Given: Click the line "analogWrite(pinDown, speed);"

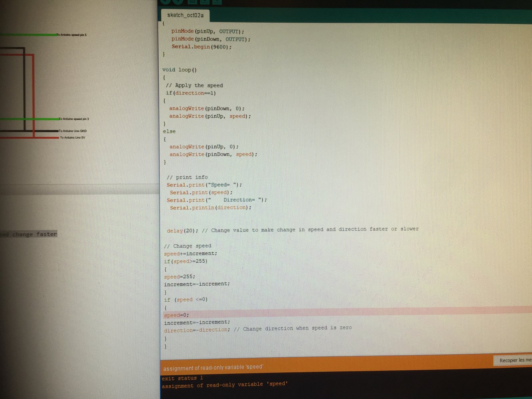Looking at the screenshot, I should (x=213, y=154).
